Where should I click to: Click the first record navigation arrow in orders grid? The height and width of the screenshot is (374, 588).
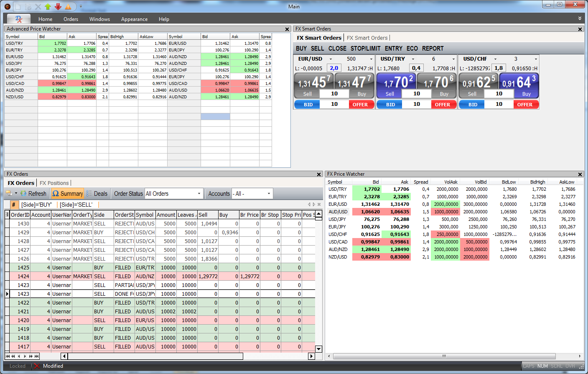tap(8, 356)
